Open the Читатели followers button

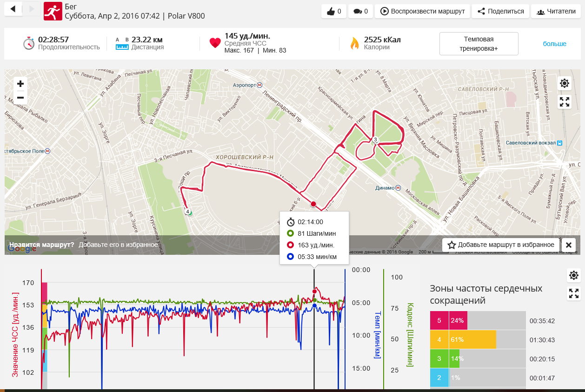(556, 11)
